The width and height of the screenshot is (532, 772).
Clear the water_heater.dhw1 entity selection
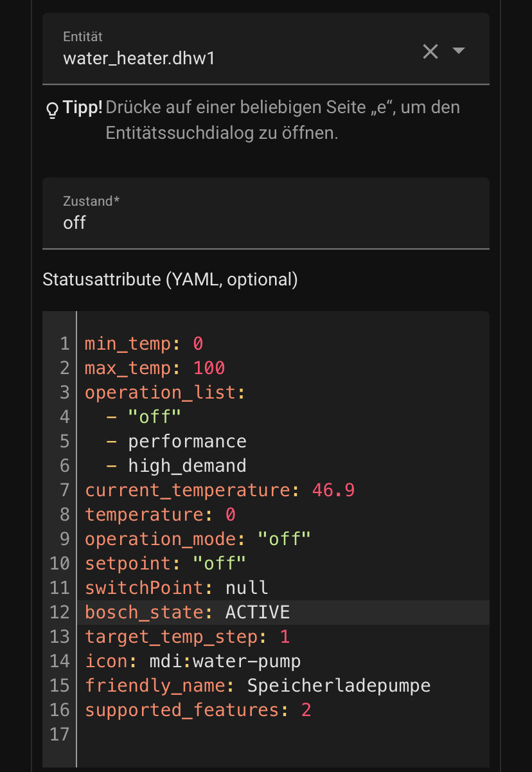pyautogui.click(x=430, y=51)
